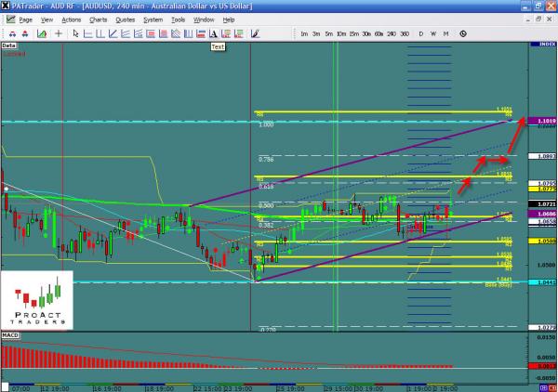Select the D daily timeframe

pyautogui.click(x=420, y=33)
